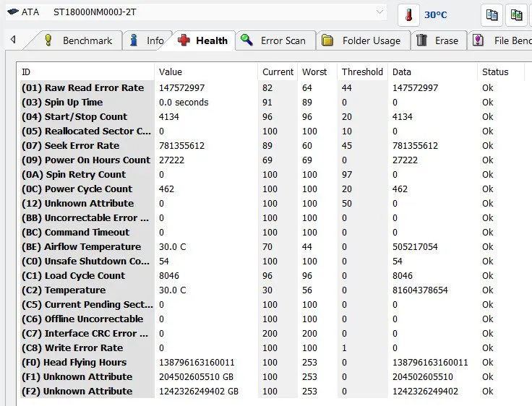Viewport: 532px width, 406px height.
Task: Sort by the Threshold column header
Action: (x=362, y=72)
